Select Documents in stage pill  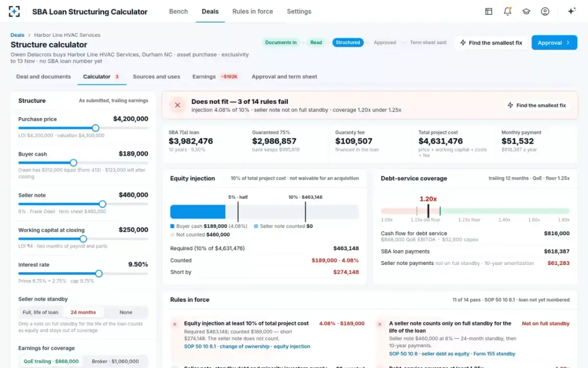click(x=281, y=42)
